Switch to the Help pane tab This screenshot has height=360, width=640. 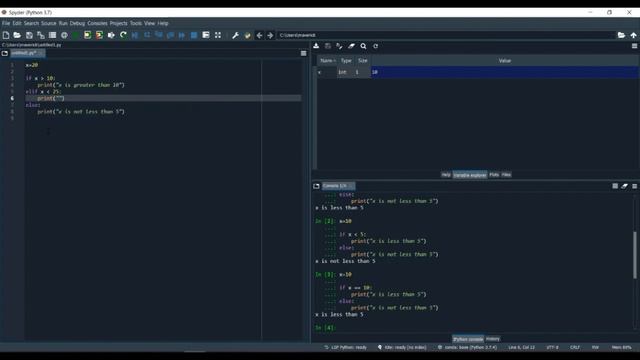pos(446,175)
